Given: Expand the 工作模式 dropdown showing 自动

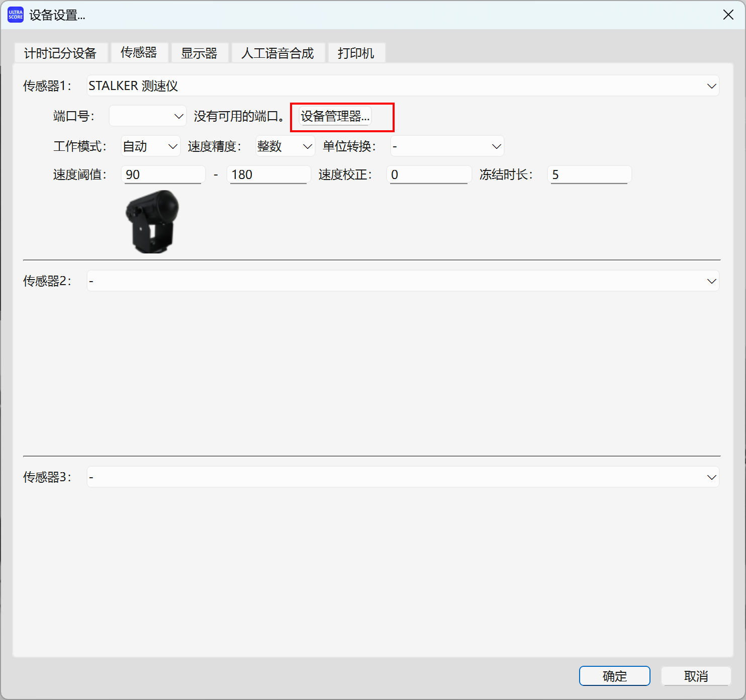Looking at the screenshot, I should (151, 146).
